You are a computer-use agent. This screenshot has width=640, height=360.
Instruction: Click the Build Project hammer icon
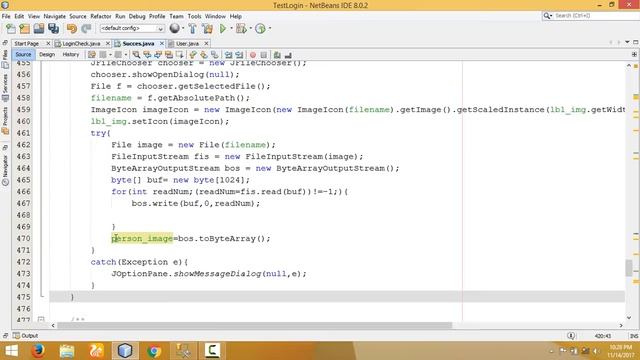192,29
